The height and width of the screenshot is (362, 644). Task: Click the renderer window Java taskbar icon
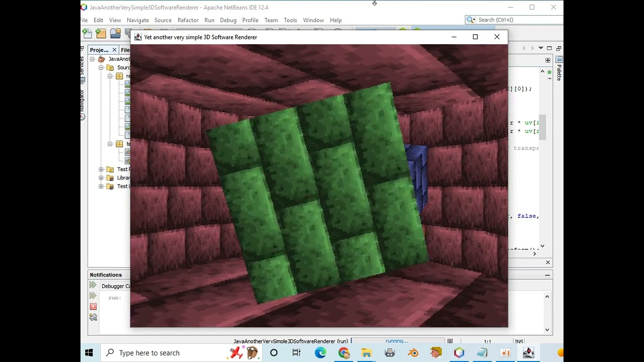tap(528, 353)
